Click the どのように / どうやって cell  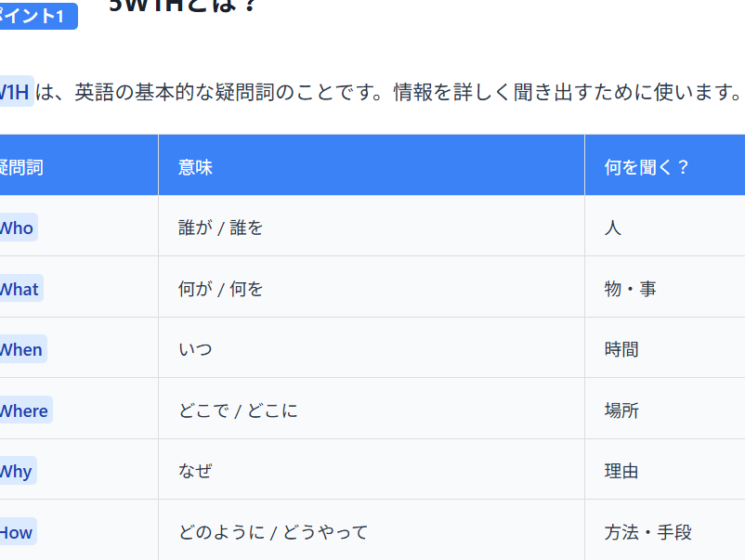273,532
